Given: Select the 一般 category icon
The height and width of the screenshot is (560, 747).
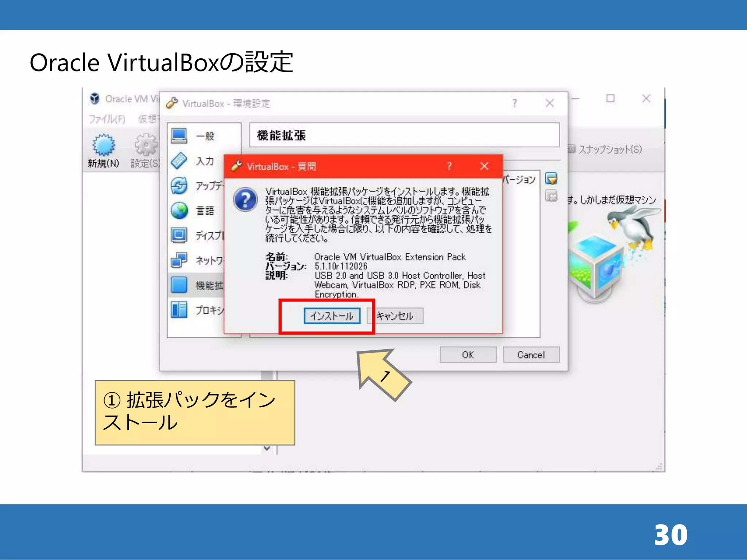Looking at the screenshot, I should pyautogui.click(x=179, y=136).
